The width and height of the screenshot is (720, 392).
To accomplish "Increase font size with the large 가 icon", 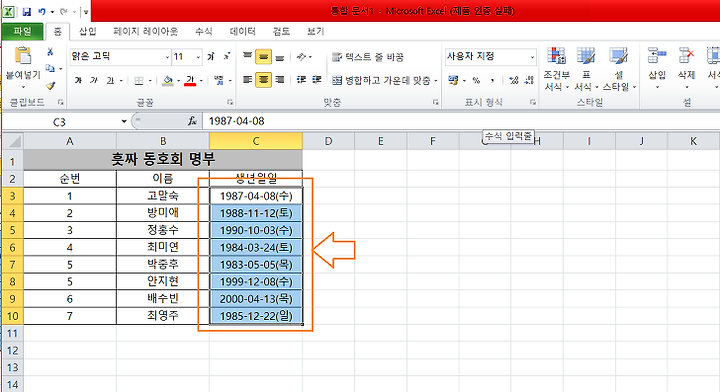I will (x=211, y=56).
